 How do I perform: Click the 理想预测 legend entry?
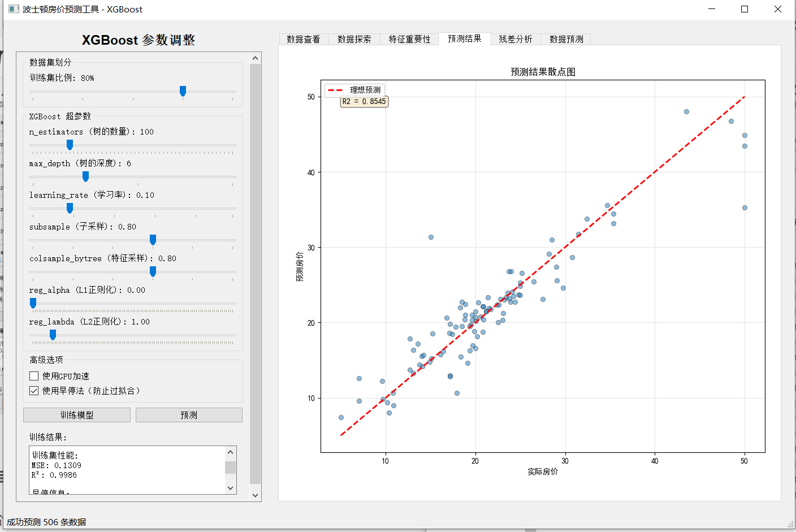pos(355,90)
